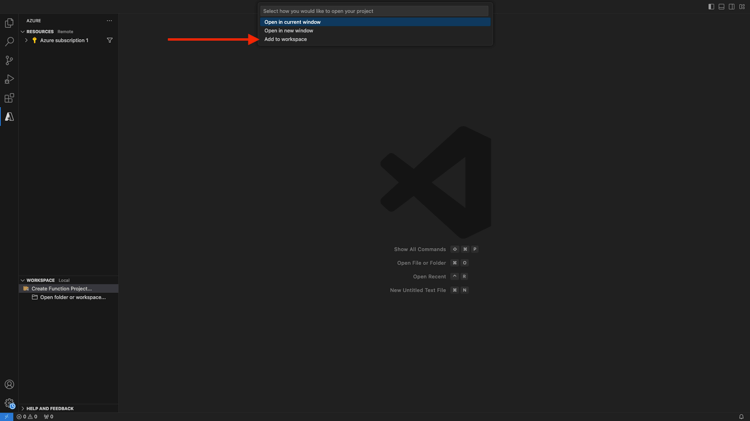The image size is (750, 421).
Task: Open the Explorer view in activity bar
Action: (9, 23)
